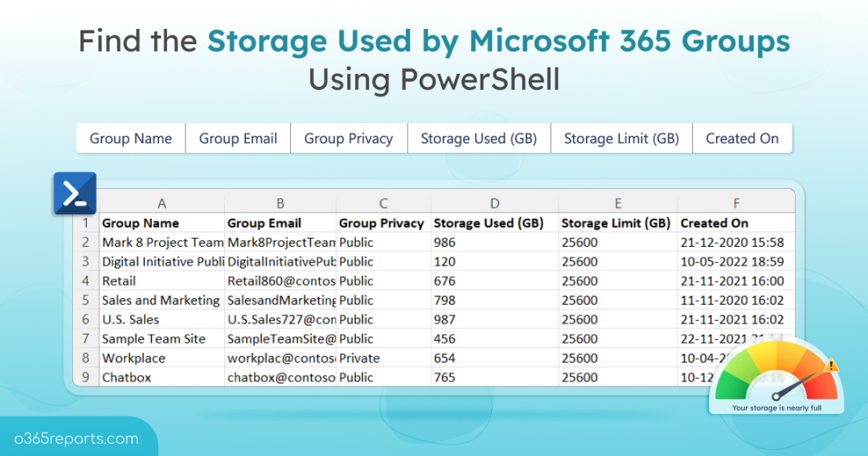Select column F header
868x456 pixels.
point(735,203)
